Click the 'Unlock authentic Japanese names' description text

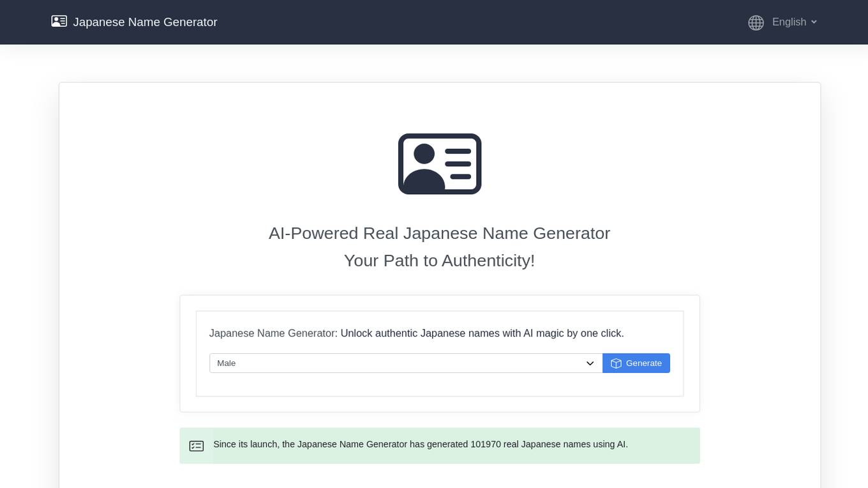pos(482,333)
